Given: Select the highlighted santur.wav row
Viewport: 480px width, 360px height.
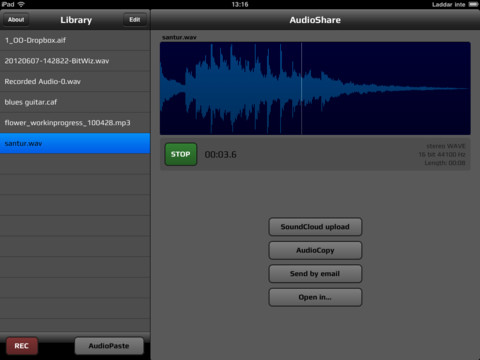Looking at the screenshot, I should pyautogui.click(x=75, y=143).
